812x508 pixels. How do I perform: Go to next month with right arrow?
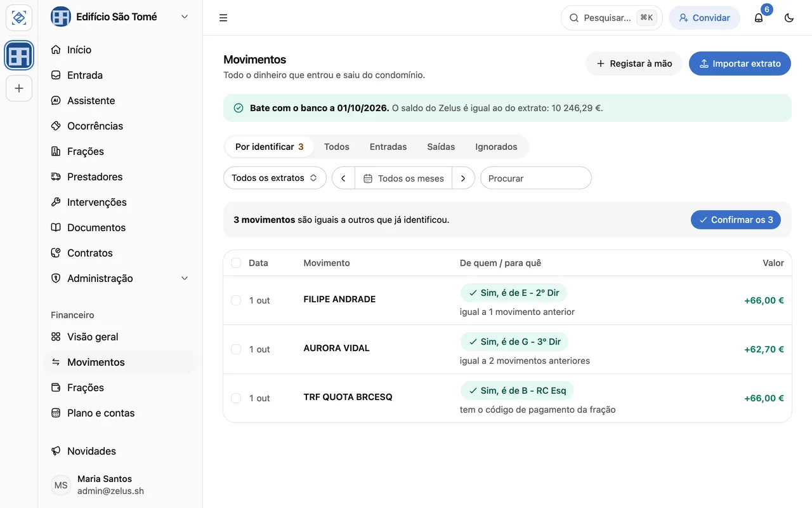[x=463, y=178]
